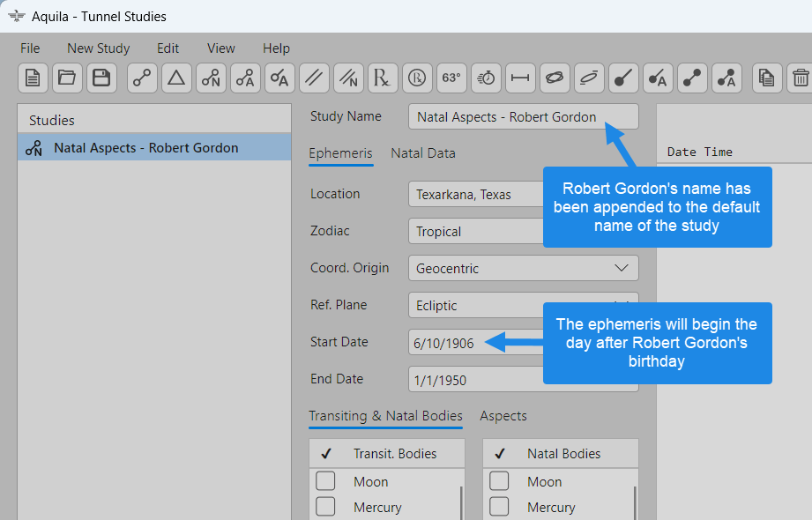812x520 pixels.
Task: Click the horizontal measure bar icon
Action: tap(520, 78)
